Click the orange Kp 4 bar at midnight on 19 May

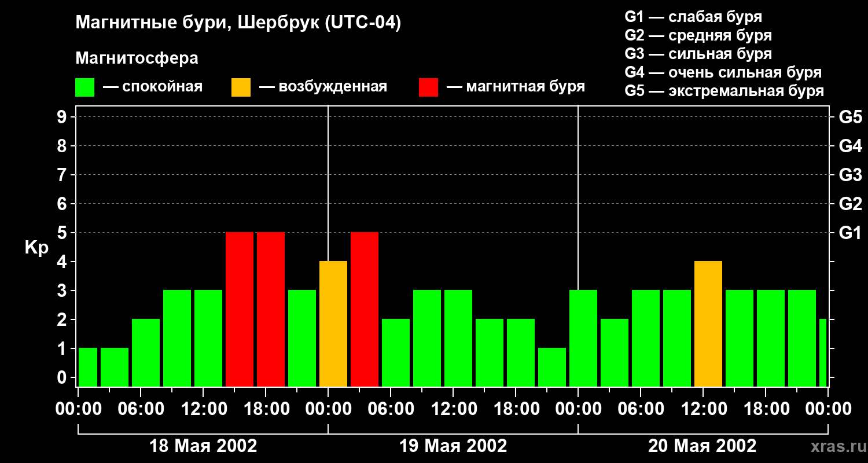pos(333,324)
